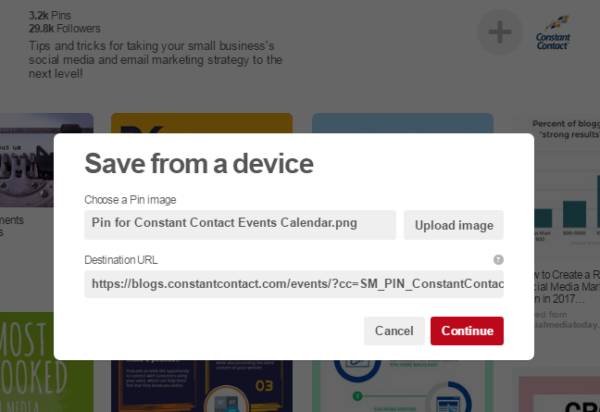The height and width of the screenshot is (412, 600).
Task: Select the Pin image filename field
Action: [240, 225]
